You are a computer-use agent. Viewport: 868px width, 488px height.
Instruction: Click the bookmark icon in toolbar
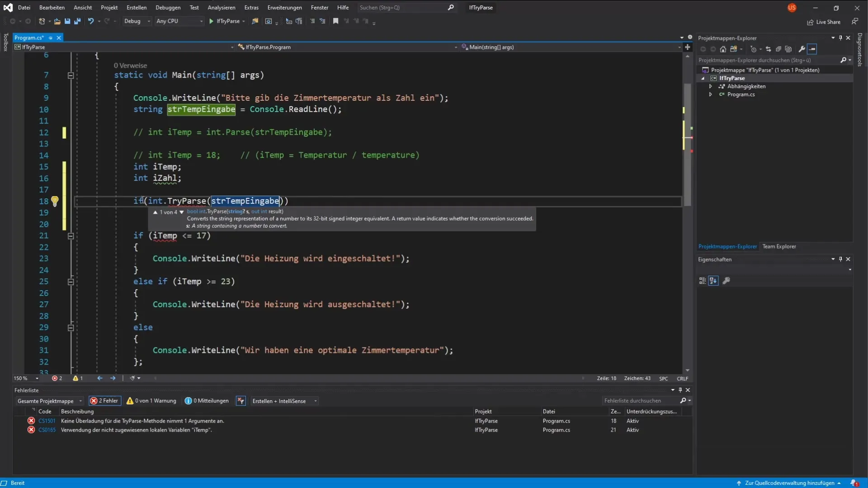tap(335, 21)
